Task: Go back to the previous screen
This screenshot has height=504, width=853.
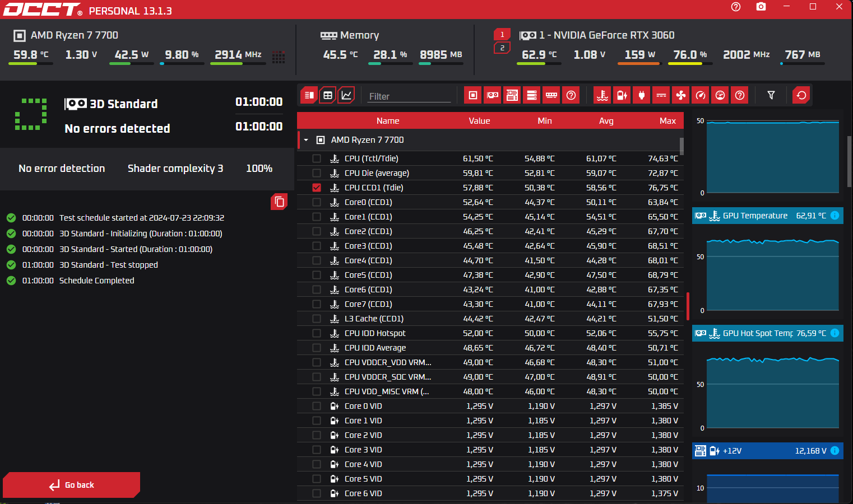Action: click(71, 485)
